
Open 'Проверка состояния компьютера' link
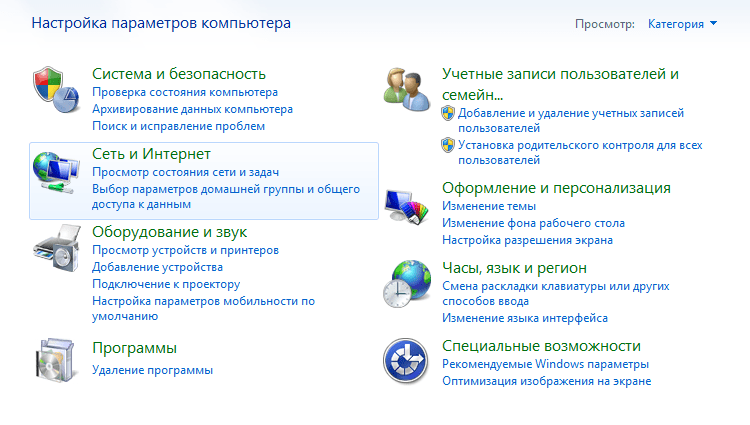tap(185, 92)
